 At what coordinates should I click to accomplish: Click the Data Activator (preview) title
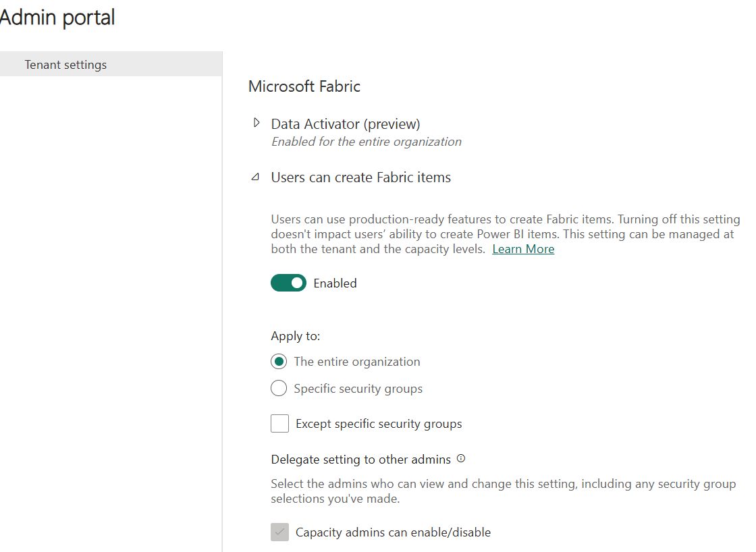346,124
